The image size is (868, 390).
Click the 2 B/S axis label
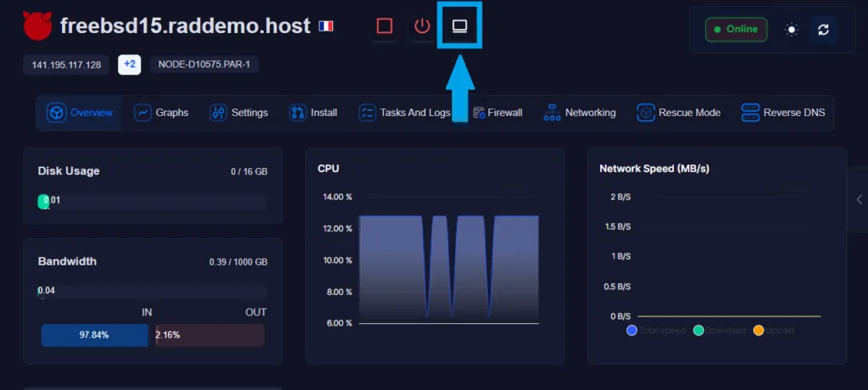[x=620, y=198]
